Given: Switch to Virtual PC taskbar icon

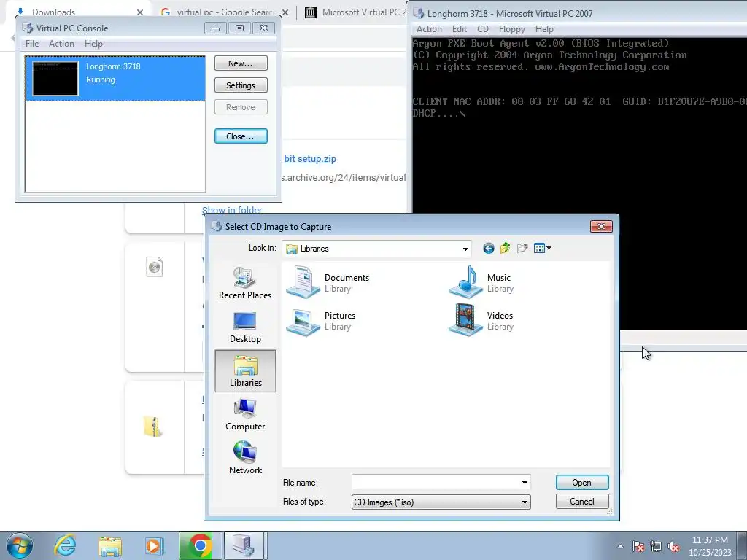Looking at the screenshot, I should (x=244, y=545).
